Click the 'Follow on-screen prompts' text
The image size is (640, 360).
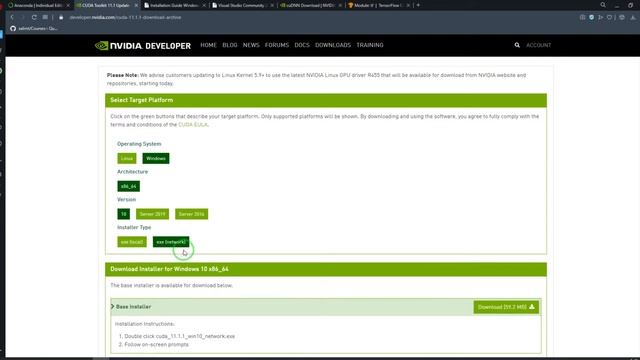(156, 344)
